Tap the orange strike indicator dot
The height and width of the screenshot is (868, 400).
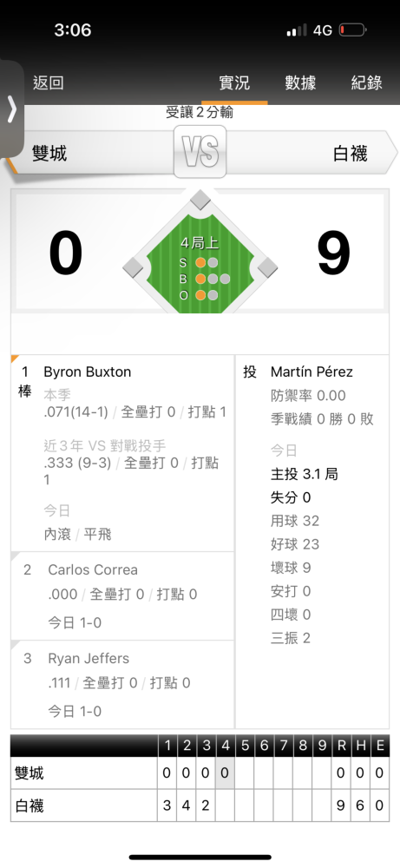pyautogui.click(x=200, y=263)
